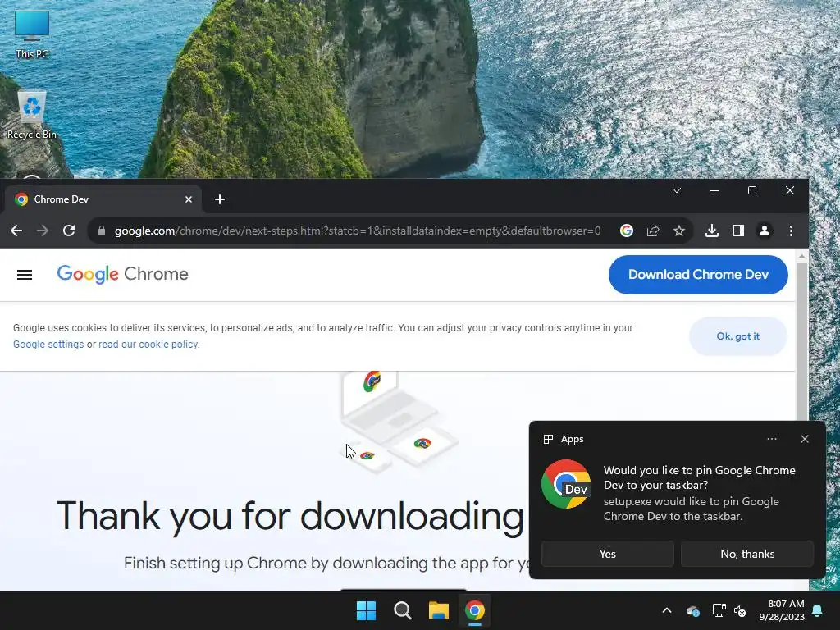The height and width of the screenshot is (630, 840).
Task: Click the Finish setting up Chrome text
Action: (x=326, y=563)
